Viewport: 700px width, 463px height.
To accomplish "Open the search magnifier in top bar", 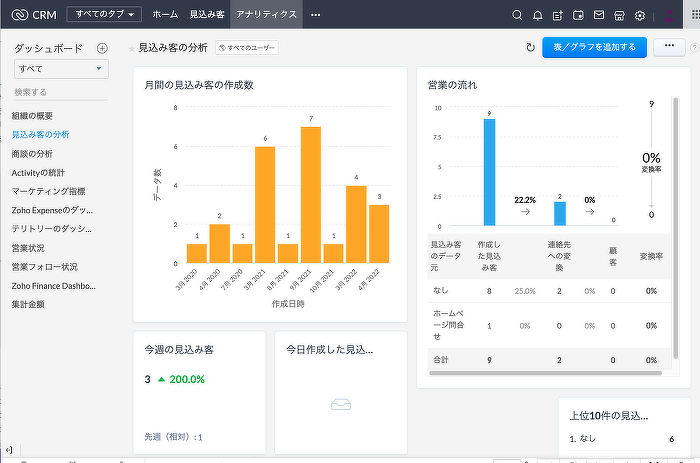I will click(x=517, y=15).
